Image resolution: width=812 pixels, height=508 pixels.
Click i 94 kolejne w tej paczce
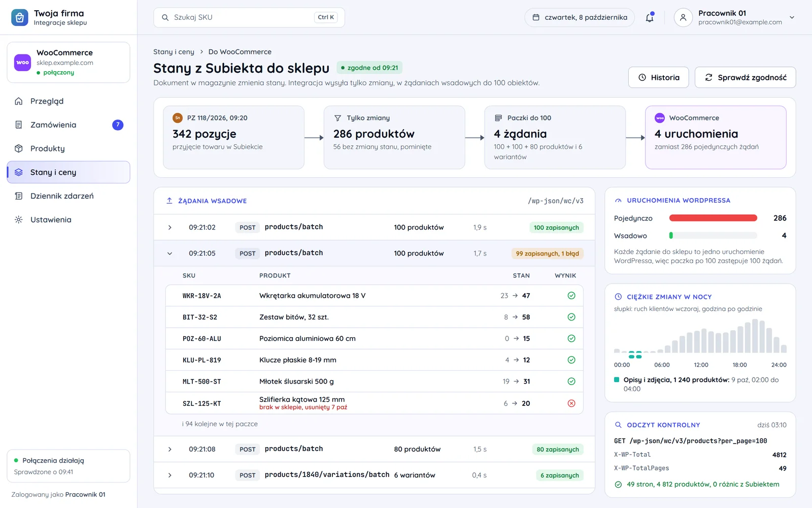click(220, 424)
